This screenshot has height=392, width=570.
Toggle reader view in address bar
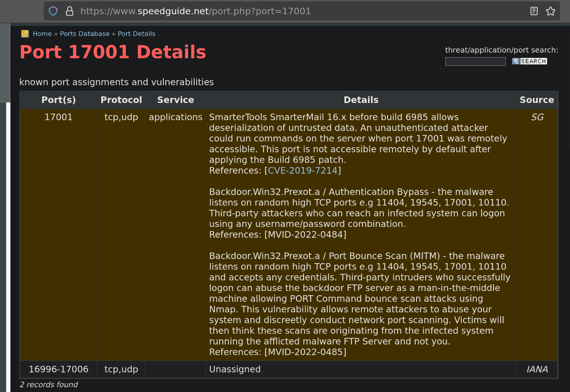tap(534, 11)
